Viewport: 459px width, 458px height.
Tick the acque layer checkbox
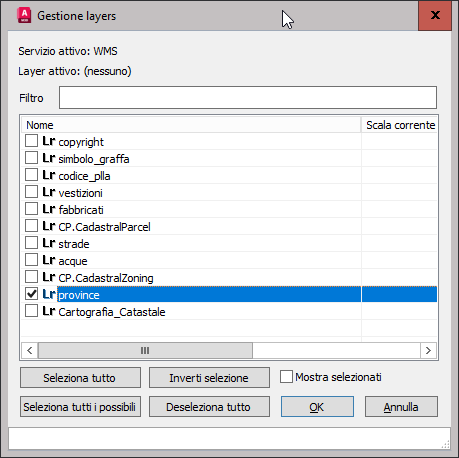coord(31,260)
